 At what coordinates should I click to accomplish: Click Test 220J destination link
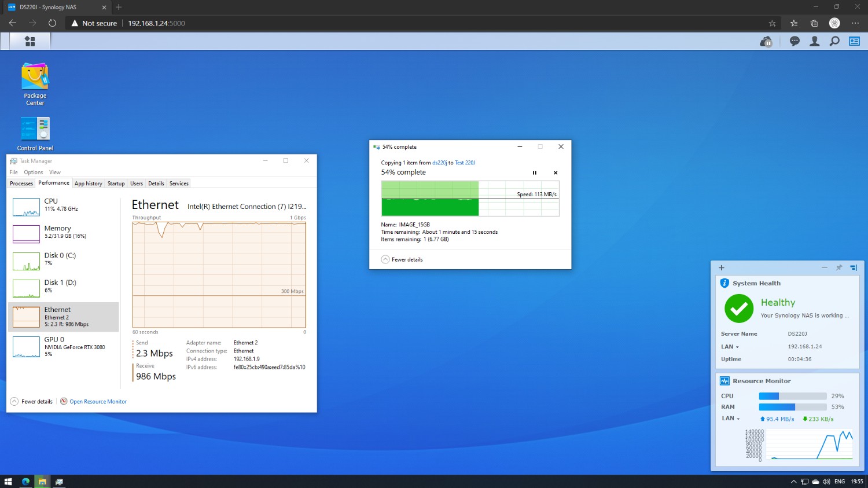point(465,163)
